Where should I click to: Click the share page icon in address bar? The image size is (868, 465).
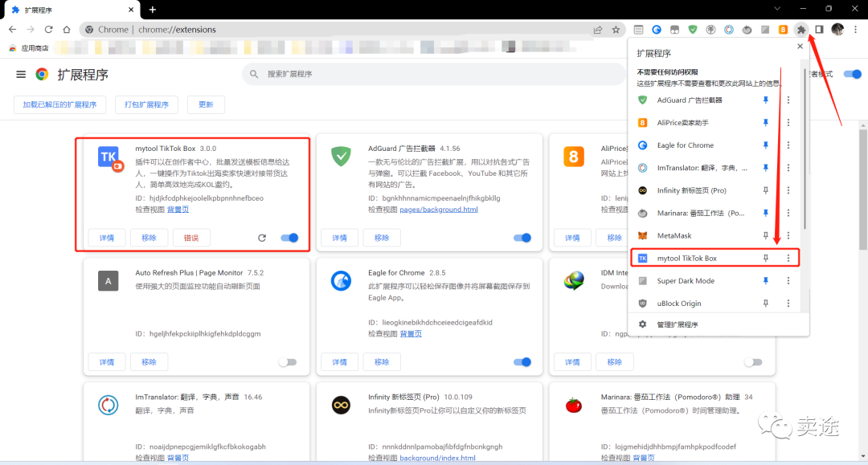598,30
